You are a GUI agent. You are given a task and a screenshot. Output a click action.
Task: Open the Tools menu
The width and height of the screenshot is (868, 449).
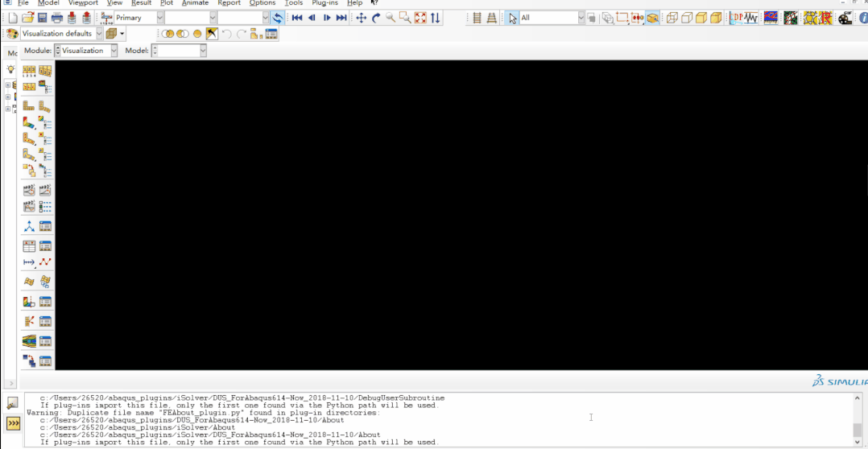pyautogui.click(x=294, y=2)
